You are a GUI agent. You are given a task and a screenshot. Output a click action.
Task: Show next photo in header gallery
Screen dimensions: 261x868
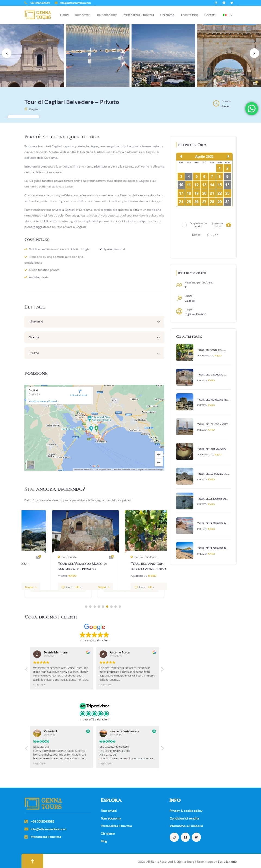[x=254, y=53]
